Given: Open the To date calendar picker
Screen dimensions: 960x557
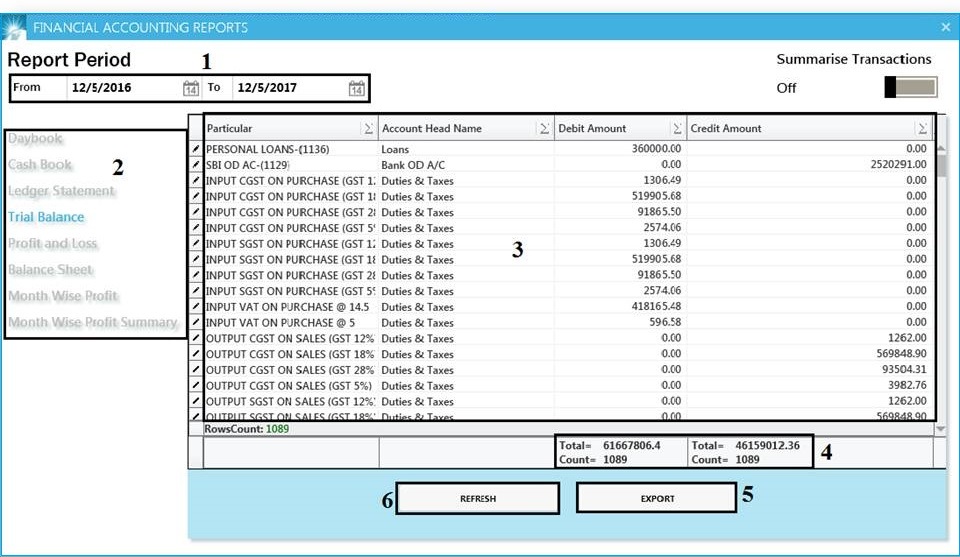Looking at the screenshot, I should point(356,88).
